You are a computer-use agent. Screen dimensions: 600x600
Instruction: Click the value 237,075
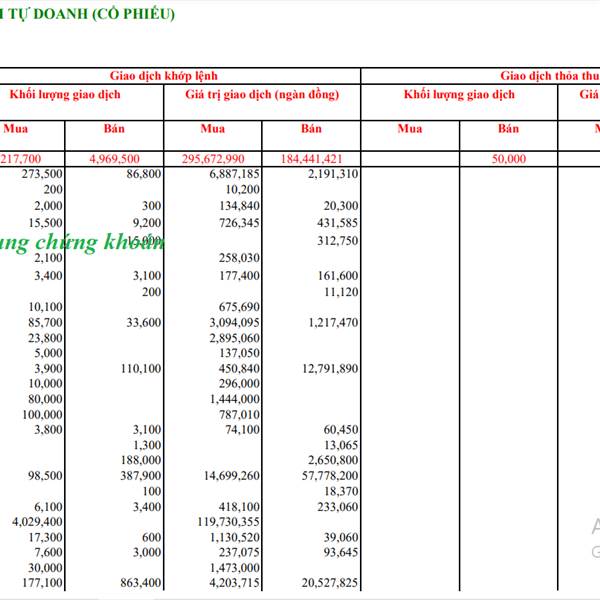240,553
